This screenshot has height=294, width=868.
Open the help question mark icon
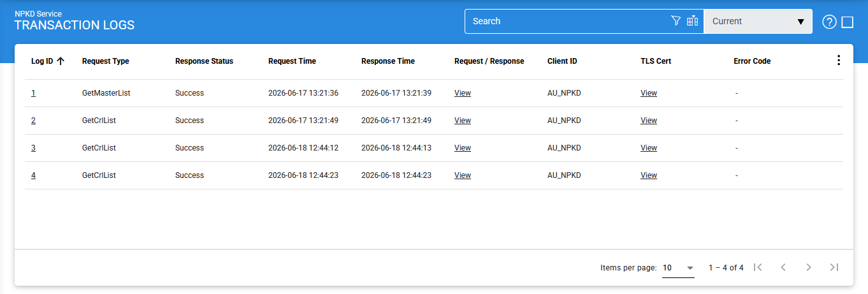click(829, 22)
